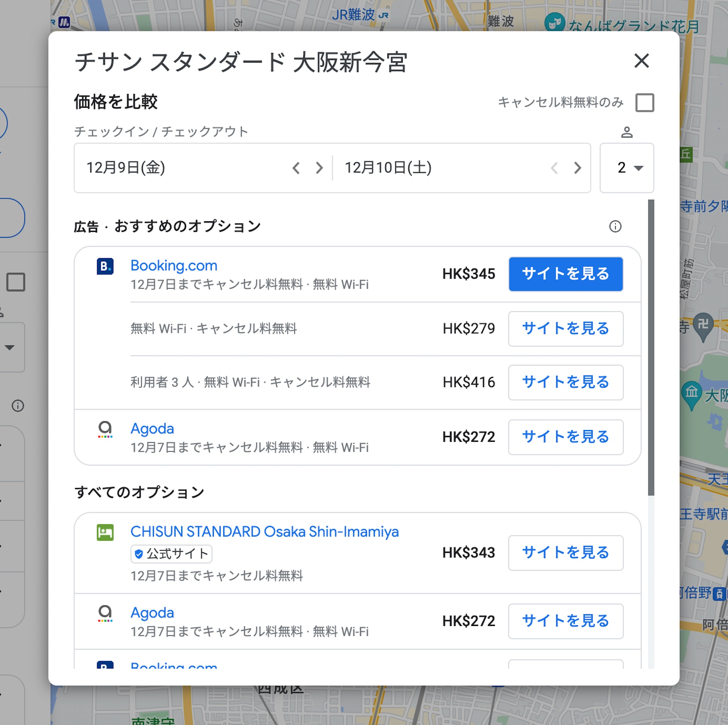This screenshot has height=725, width=728.
Task: Move check-out date back using left chevron
Action: [x=555, y=168]
